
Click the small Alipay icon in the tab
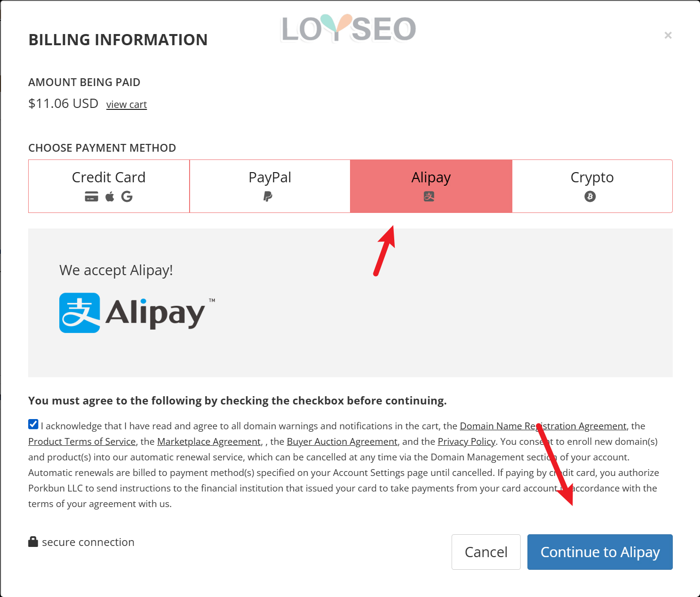pos(429,196)
